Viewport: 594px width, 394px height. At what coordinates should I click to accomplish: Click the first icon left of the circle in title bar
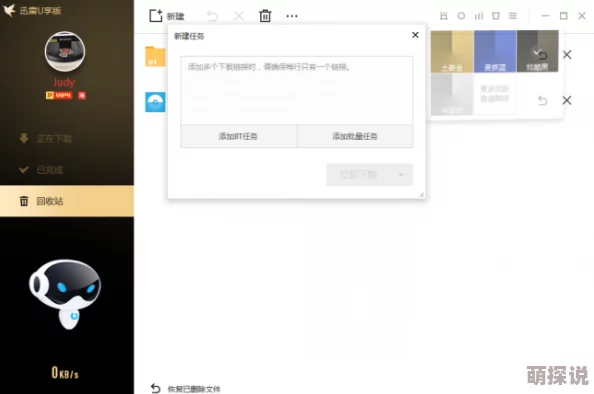tap(444, 16)
